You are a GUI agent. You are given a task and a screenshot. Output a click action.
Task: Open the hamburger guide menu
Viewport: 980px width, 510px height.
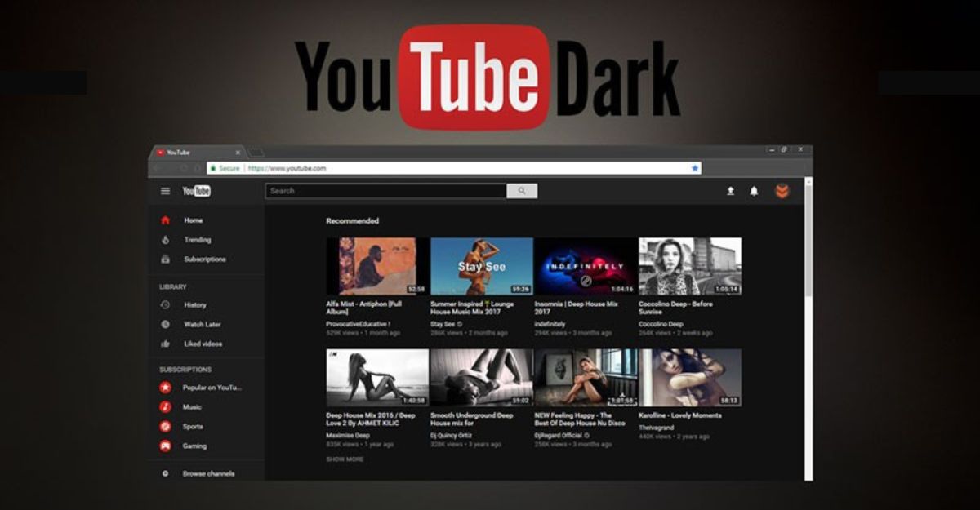(165, 191)
